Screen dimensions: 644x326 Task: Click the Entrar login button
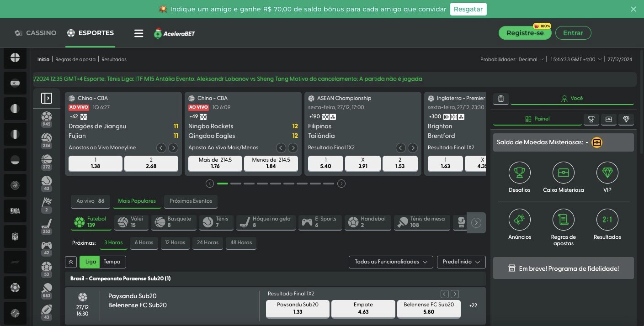(573, 33)
